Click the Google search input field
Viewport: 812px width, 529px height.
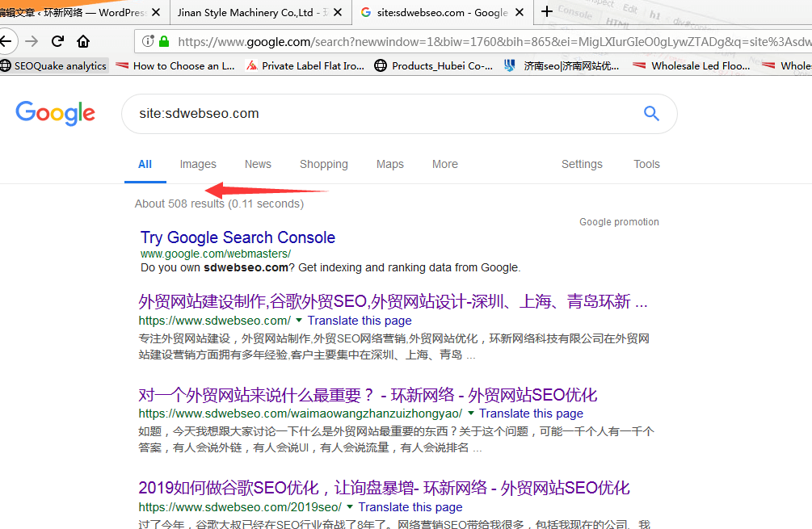tap(383, 113)
